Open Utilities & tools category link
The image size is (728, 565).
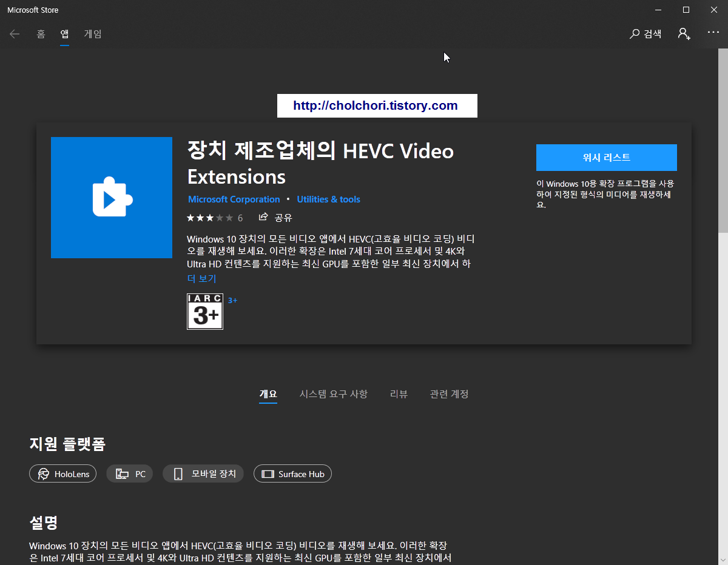tap(328, 199)
